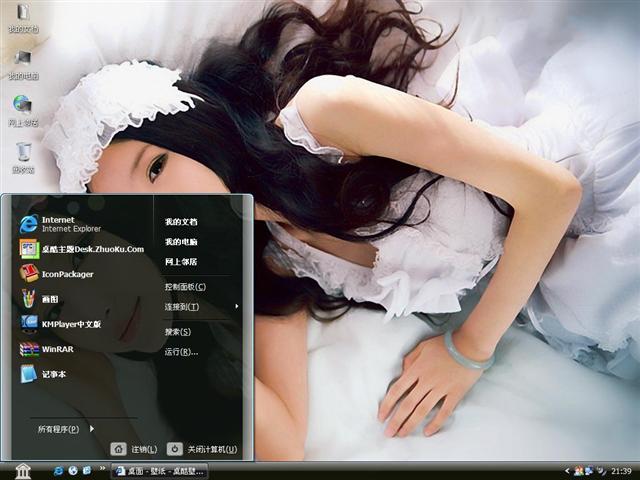Show hidden system tray icons arrow
640x480 pixels.
567,471
